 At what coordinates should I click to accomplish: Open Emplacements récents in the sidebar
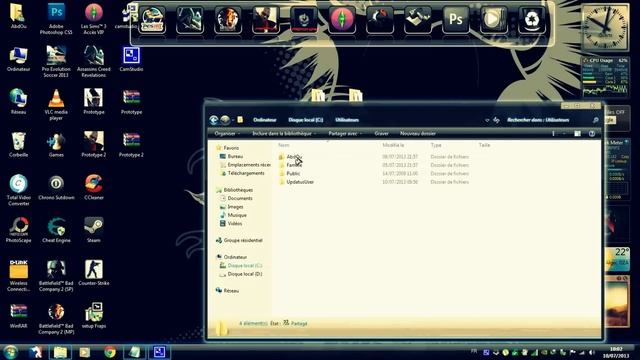pos(245,165)
